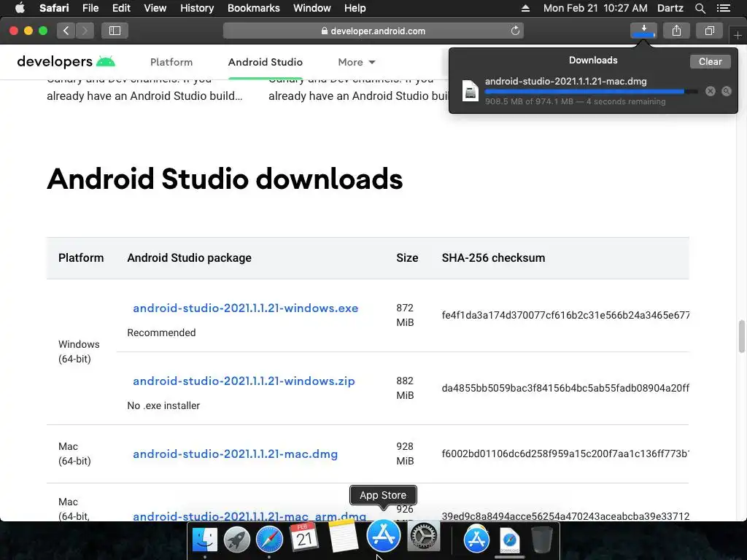This screenshot has height=560, width=747.
Task: Click the Windows (64-bit) platform cell
Action: point(79,351)
